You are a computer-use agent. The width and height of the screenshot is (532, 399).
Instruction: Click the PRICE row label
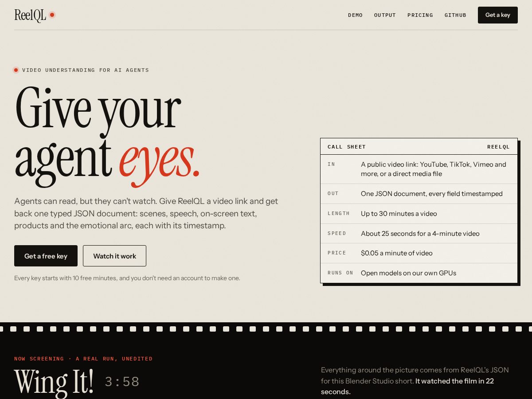[x=337, y=253]
